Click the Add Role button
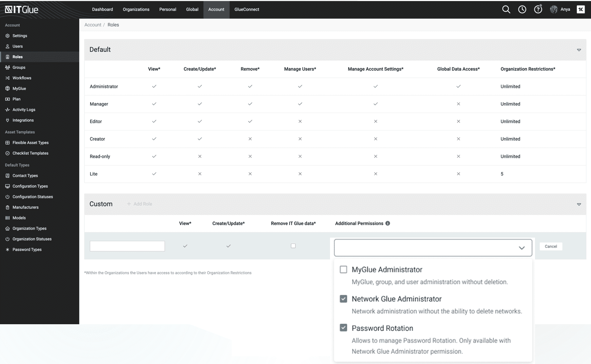591x364 pixels. coord(139,203)
